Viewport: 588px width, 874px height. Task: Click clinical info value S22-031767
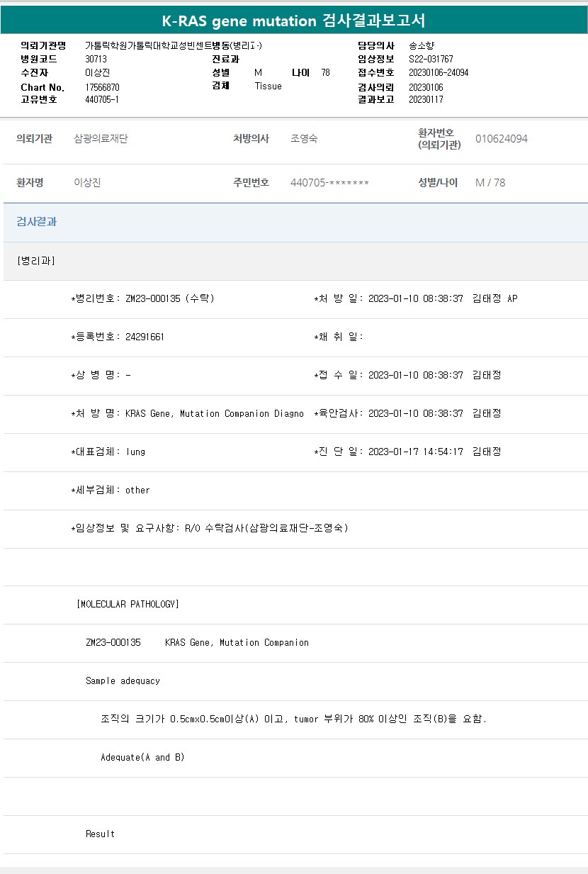431,59
